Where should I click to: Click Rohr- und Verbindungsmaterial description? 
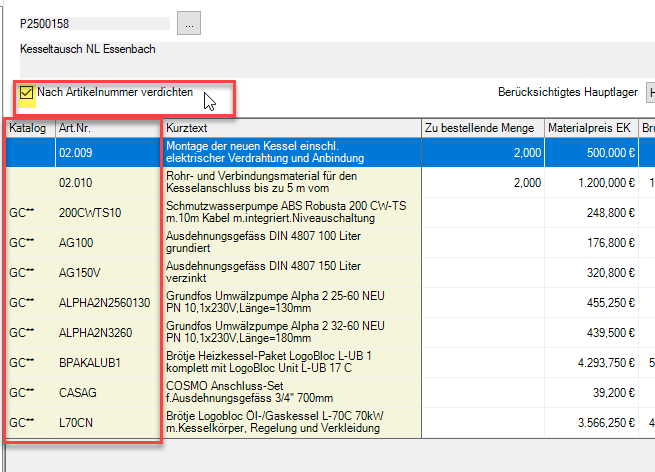261,183
